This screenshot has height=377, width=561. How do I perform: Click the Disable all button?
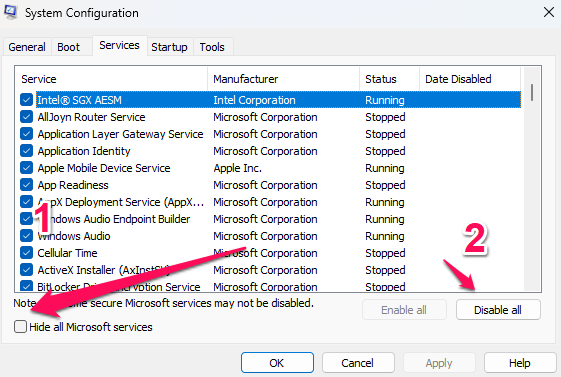pyautogui.click(x=498, y=310)
